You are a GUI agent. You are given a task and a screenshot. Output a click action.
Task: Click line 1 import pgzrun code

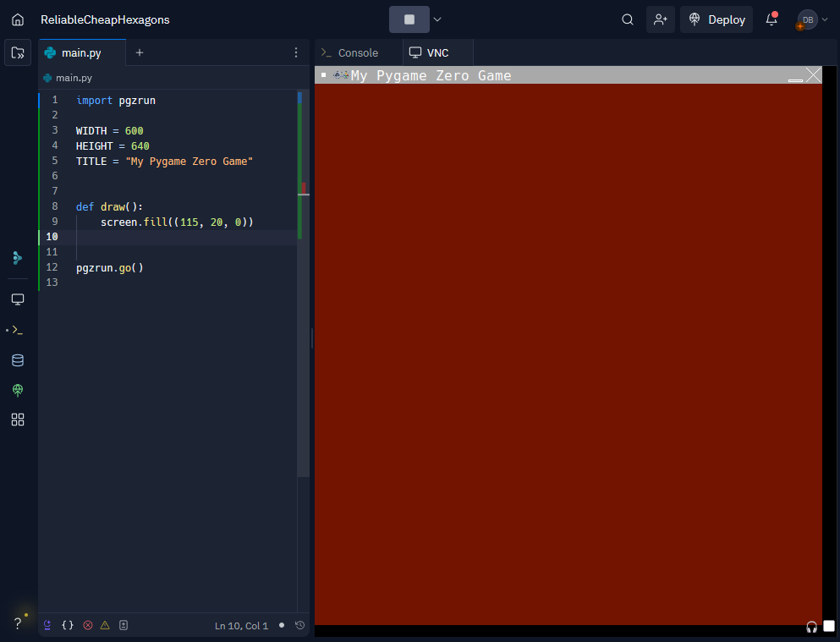(116, 100)
